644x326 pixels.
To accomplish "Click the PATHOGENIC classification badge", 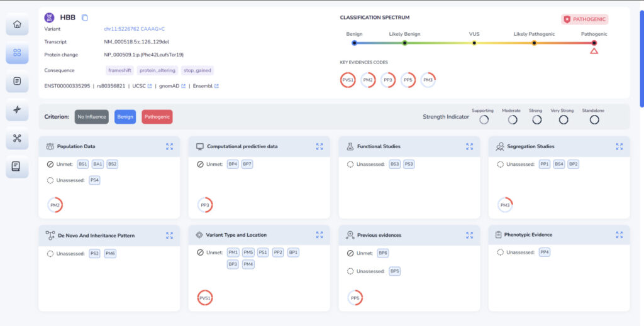I will tap(585, 19).
